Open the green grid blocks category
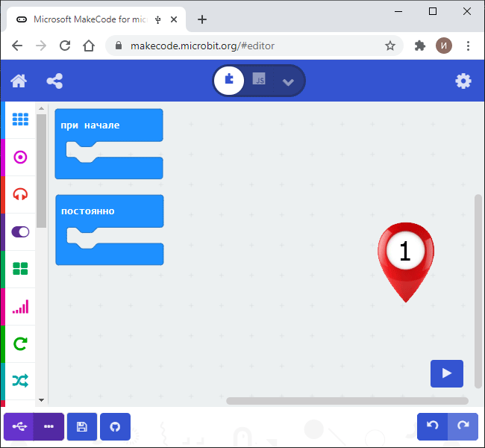The width and height of the screenshot is (485, 448). click(x=20, y=269)
